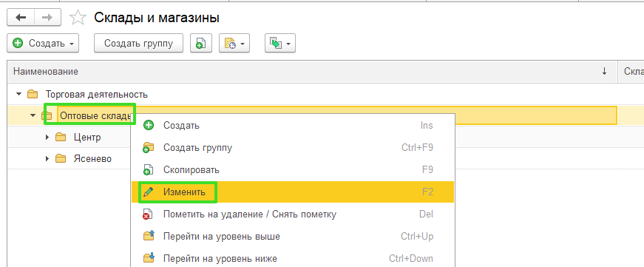Choose Создать in the context menu
Image resolution: width=644 pixels, height=267 pixels.
pyautogui.click(x=293, y=126)
